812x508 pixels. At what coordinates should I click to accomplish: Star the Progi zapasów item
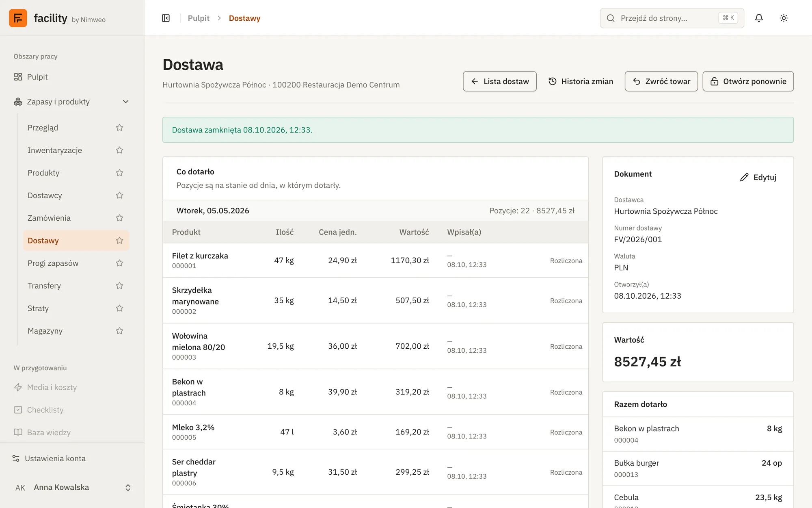click(119, 263)
